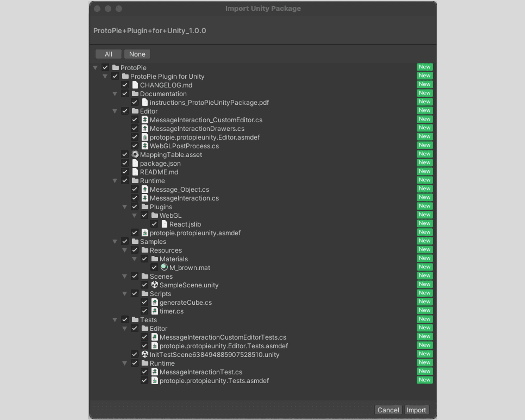
Task: Toggle the README.md checkbox
Action: [x=125, y=172]
